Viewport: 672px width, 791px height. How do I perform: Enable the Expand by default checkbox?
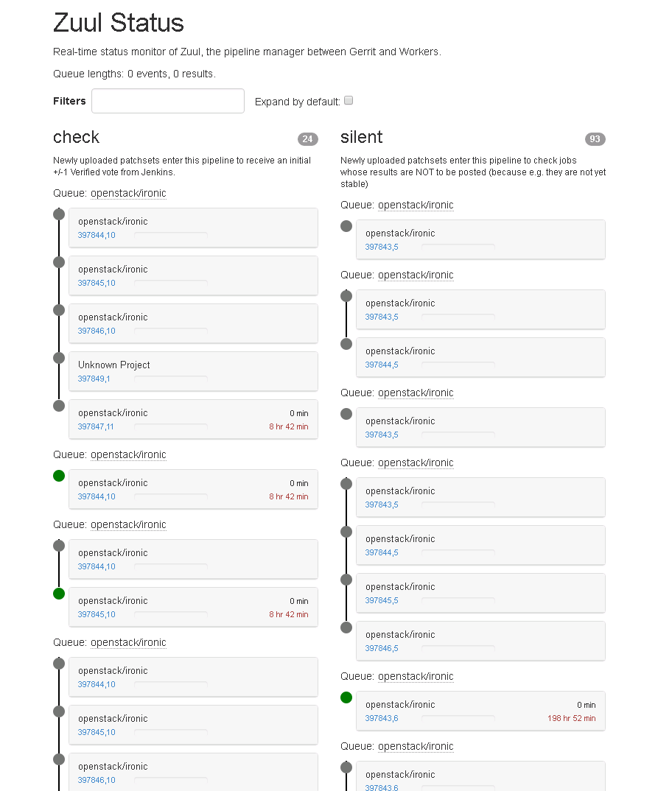point(349,101)
